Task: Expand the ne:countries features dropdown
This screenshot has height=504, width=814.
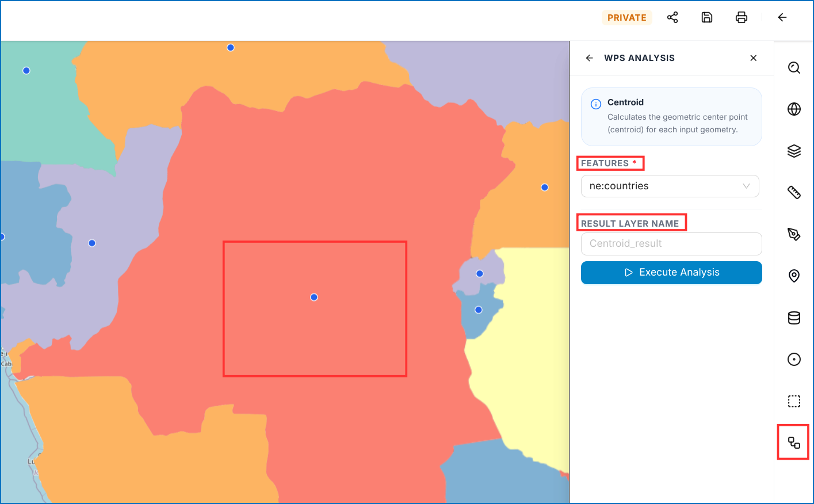Action: click(670, 186)
